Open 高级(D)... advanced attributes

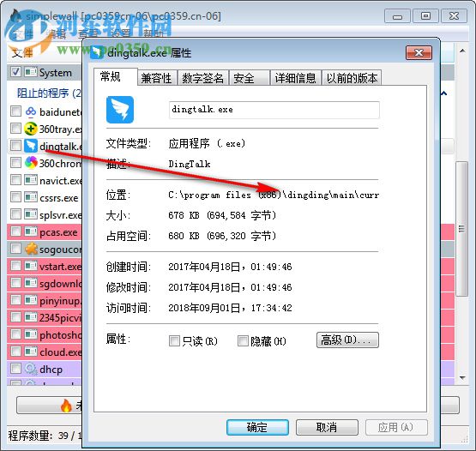pos(347,340)
